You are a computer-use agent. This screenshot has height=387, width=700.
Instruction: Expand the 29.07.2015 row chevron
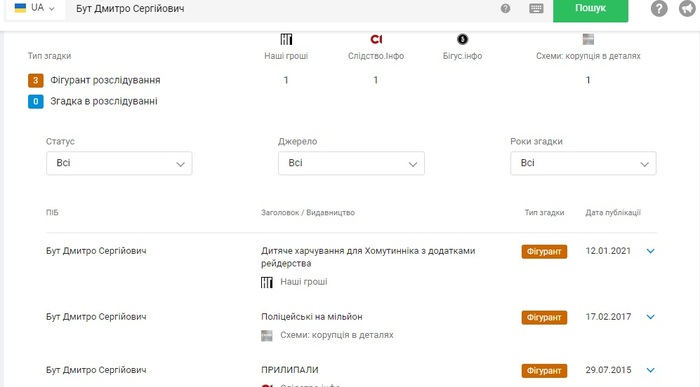point(650,370)
